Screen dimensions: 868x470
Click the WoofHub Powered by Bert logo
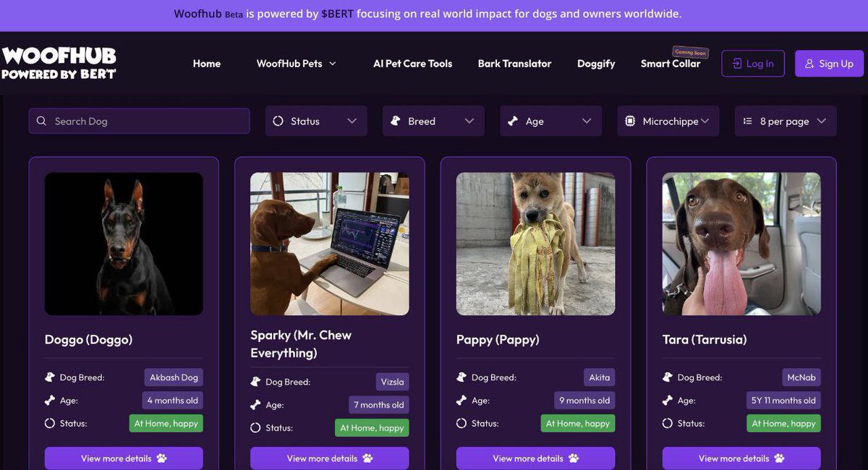[58, 63]
